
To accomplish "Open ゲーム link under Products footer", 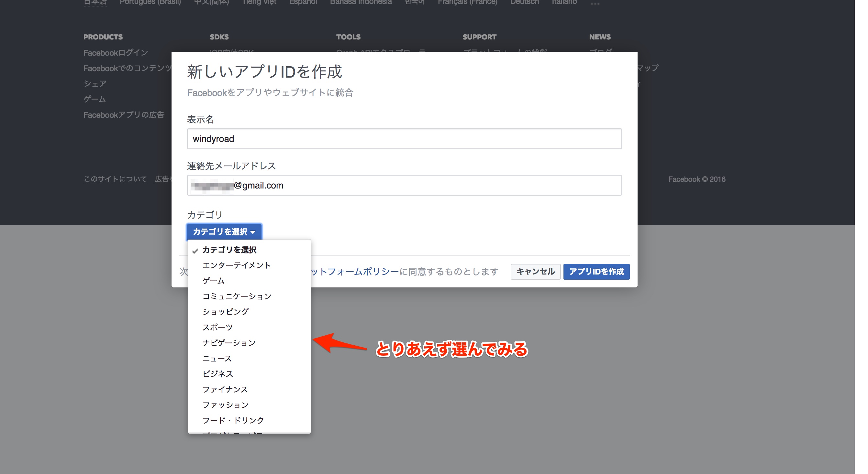I will point(95,99).
